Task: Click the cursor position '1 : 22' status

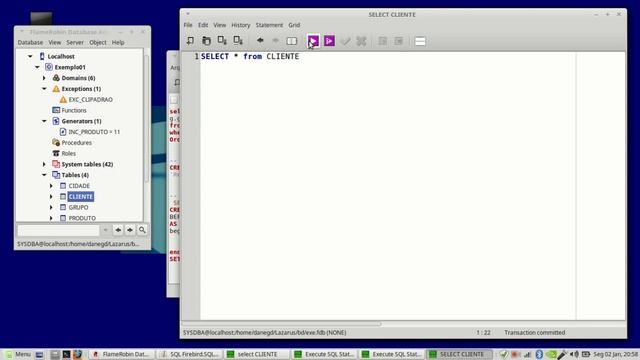Action: pyautogui.click(x=483, y=333)
